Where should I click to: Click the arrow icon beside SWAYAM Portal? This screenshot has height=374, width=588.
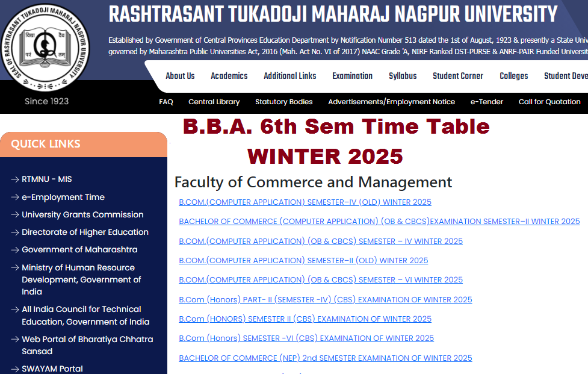coord(14,368)
